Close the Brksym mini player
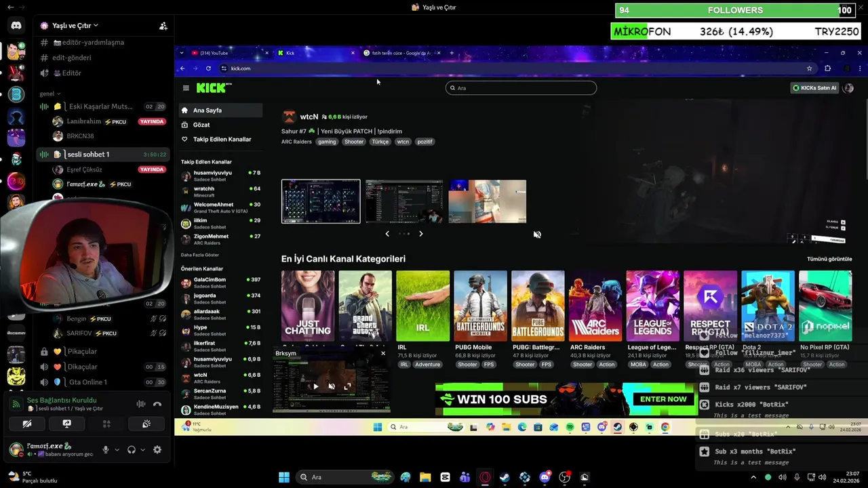 point(383,353)
